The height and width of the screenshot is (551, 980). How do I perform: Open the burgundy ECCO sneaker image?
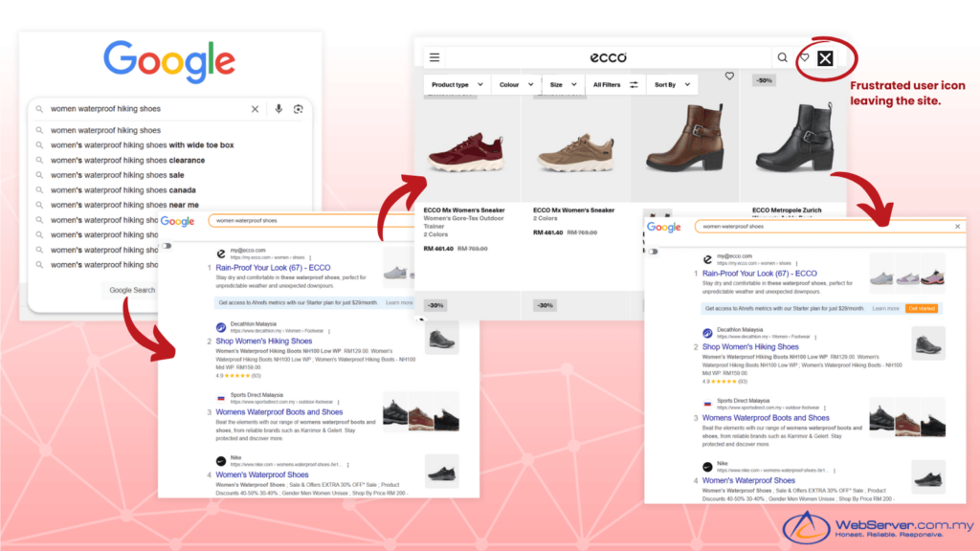pos(466,152)
